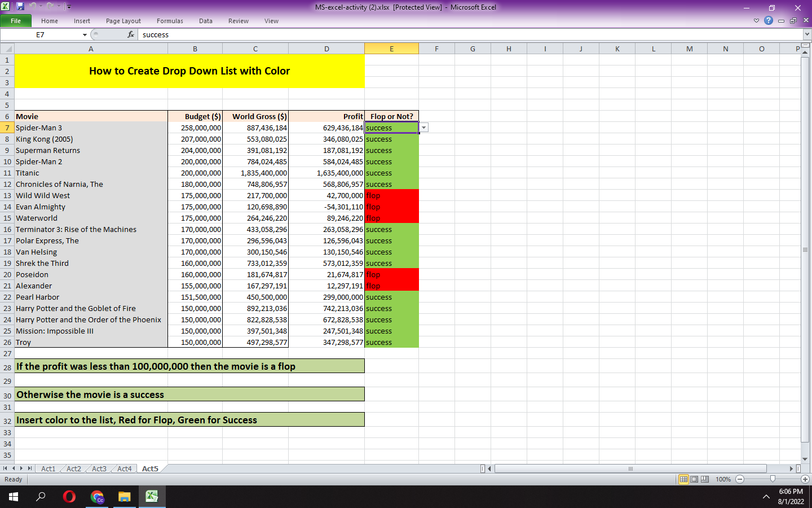Click the next sheet navigation arrow
This screenshot has height=508, width=812.
click(21, 468)
